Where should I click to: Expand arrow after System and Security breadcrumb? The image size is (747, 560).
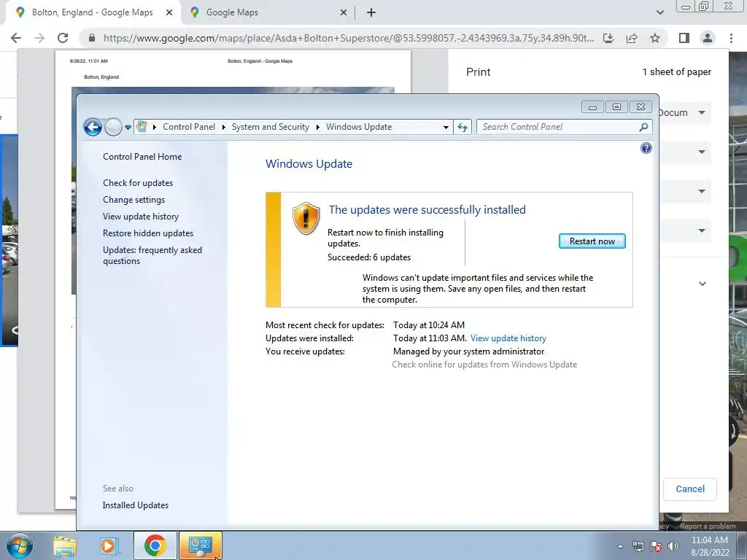(x=318, y=127)
